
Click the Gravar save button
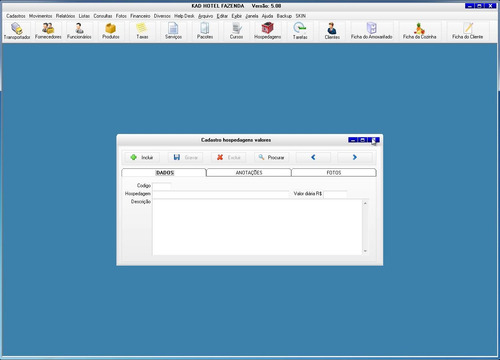tap(186, 157)
